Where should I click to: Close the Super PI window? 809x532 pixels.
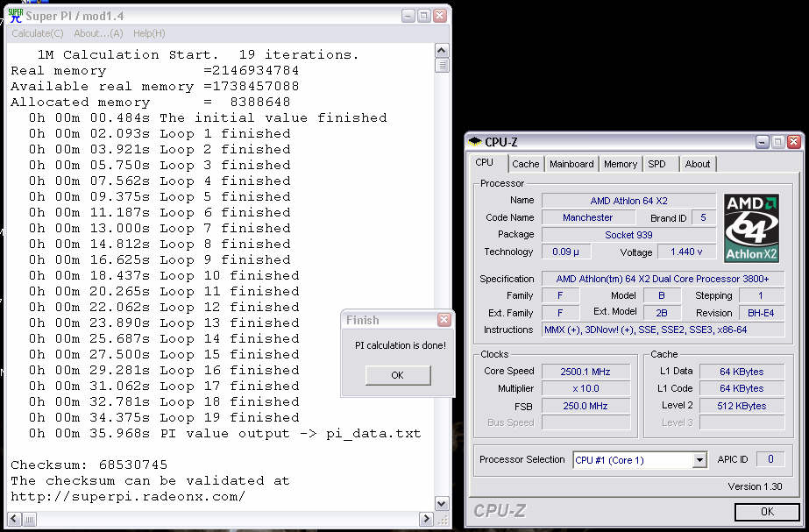(440, 16)
